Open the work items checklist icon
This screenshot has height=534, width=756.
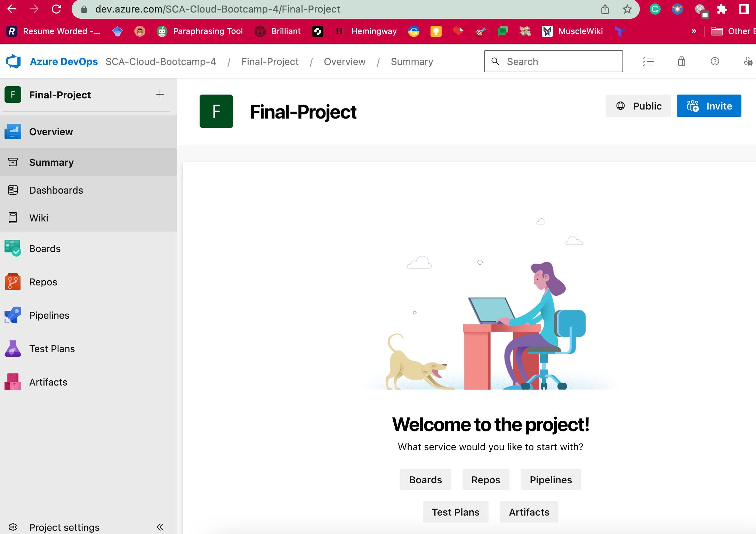(x=648, y=62)
